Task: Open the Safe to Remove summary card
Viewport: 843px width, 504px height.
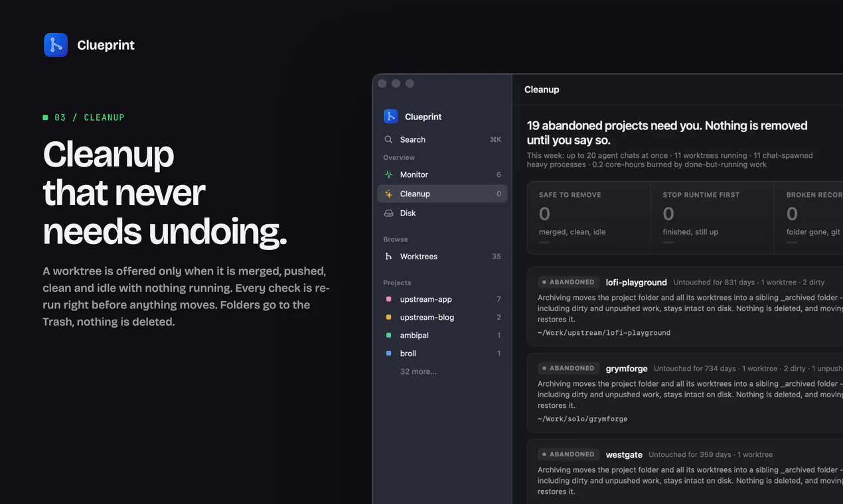Action: 589,218
